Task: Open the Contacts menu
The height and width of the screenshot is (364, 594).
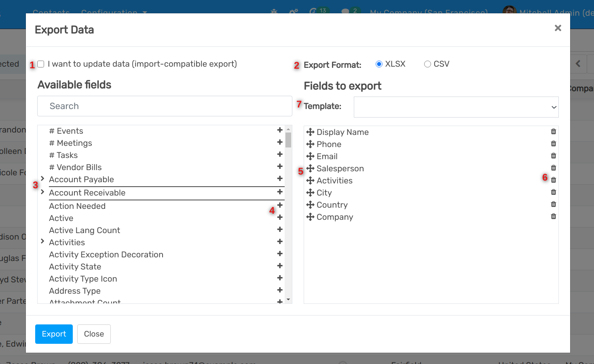Action: pyautogui.click(x=51, y=11)
